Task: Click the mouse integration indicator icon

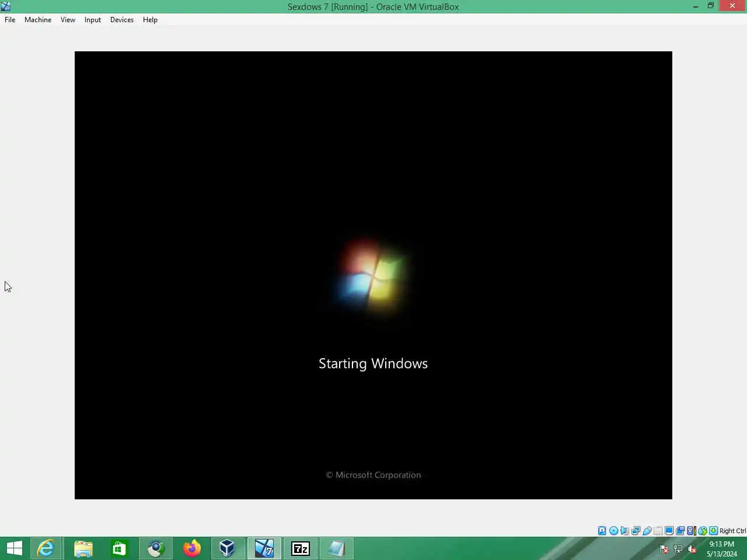Action: click(x=703, y=531)
